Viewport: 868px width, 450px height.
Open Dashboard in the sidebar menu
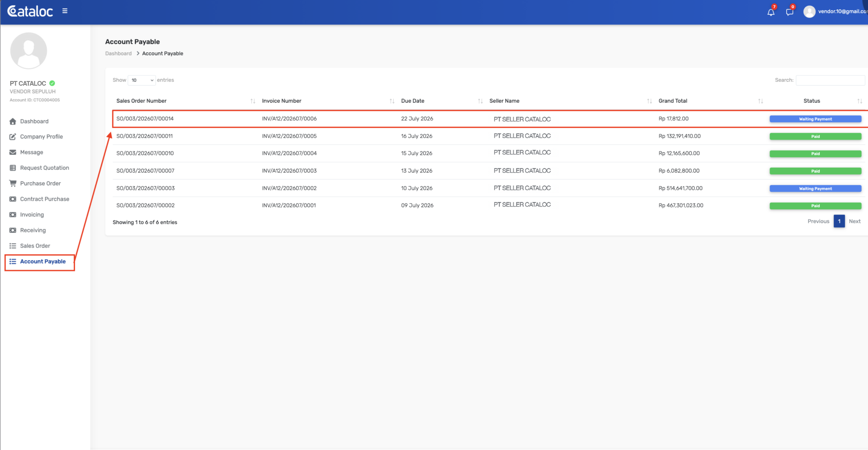(34, 121)
